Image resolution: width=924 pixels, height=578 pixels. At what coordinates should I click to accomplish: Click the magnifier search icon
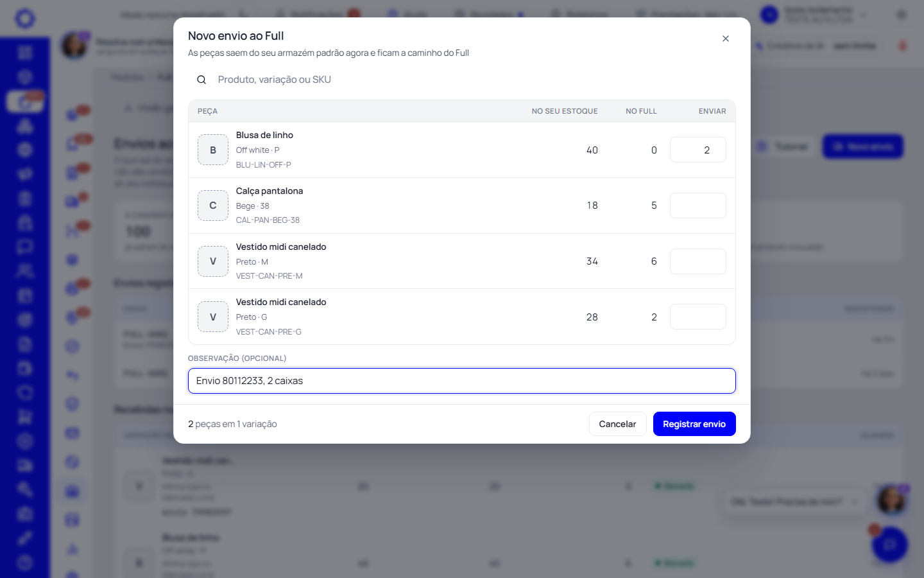[201, 80]
